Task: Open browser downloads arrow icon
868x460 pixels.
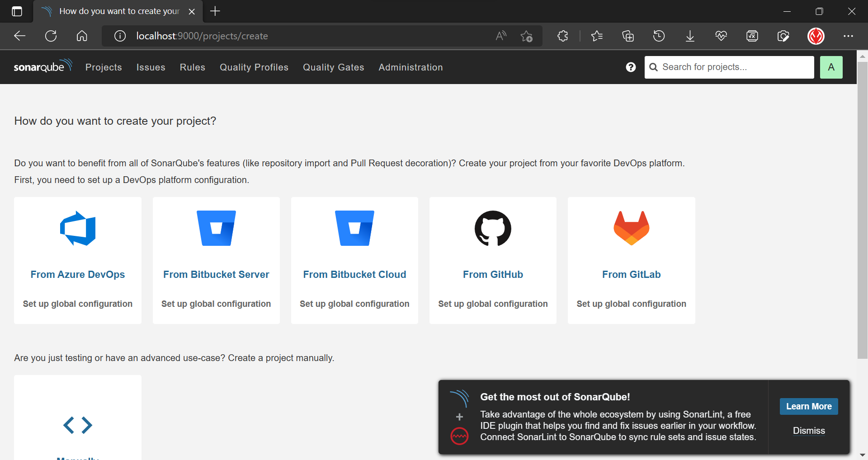Action: (690, 36)
